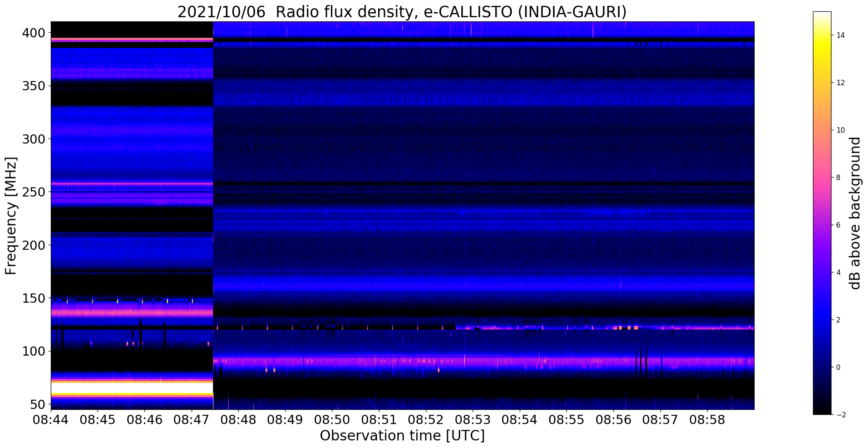Screen dimensions: 868x448
Task: Click the purple band near 363 MHz before 08:47
Action: click(132, 73)
